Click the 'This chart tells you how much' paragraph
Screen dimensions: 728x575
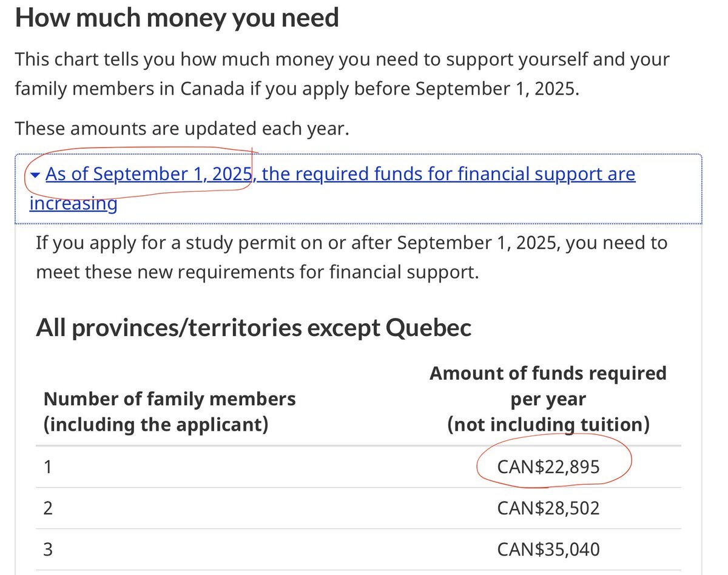pyautogui.click(x=342, y=74)
